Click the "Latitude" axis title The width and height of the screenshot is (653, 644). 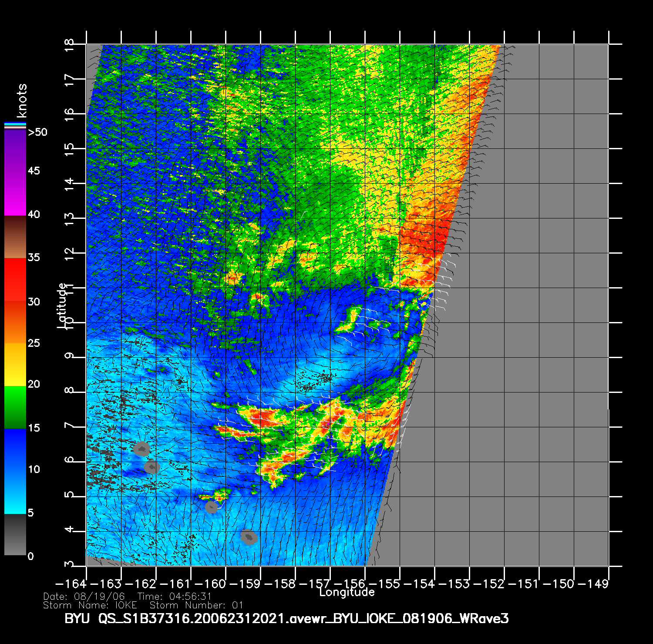pyautogui.click(x=63, y=305)
